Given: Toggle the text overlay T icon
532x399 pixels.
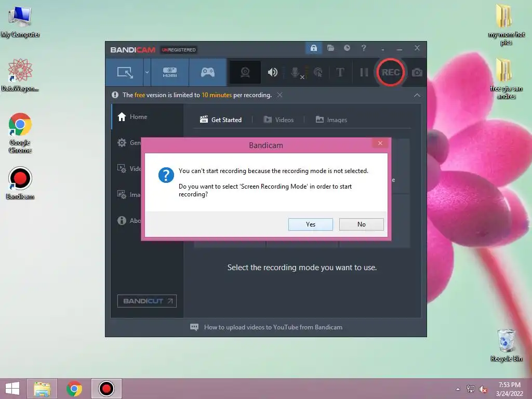Looking at the screenshot, I should pyautogui.click(x=340, y=72).
